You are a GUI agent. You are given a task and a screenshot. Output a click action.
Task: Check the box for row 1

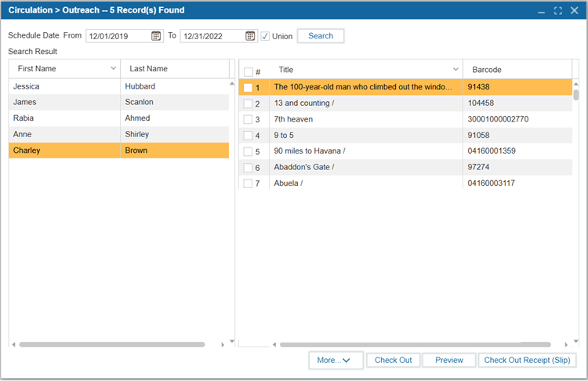click(248, 88)
